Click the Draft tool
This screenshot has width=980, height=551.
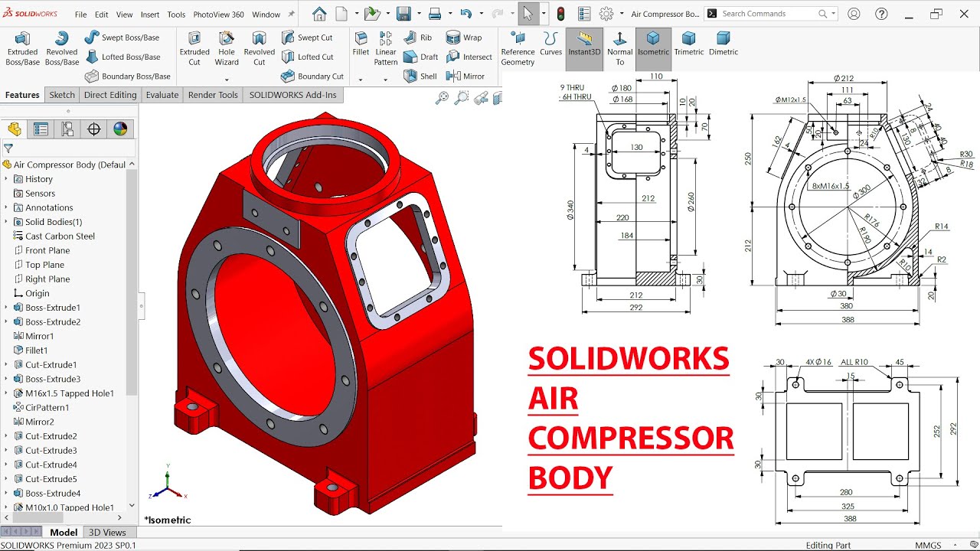[420, 57]
